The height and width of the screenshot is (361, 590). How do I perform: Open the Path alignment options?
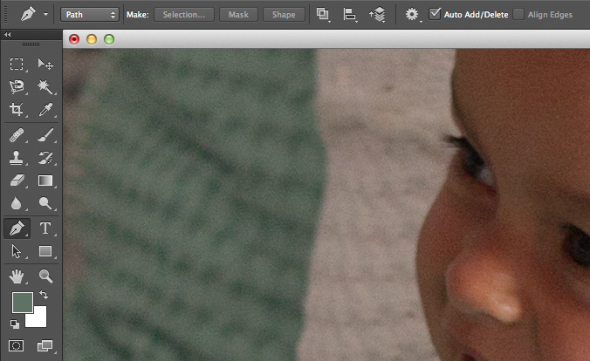tap(350, 15)
